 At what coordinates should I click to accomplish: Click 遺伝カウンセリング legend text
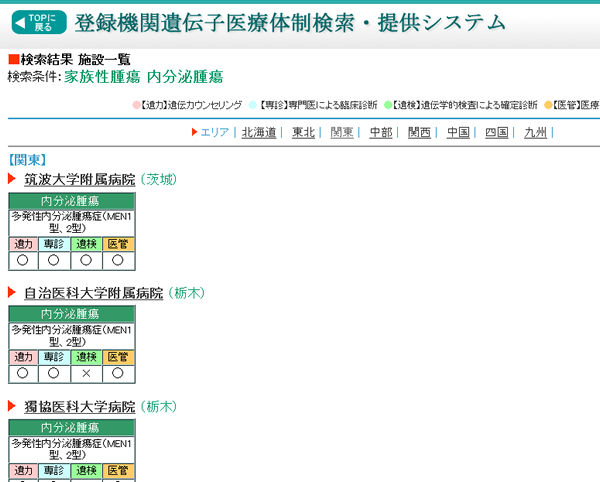(x=205, y=105)
